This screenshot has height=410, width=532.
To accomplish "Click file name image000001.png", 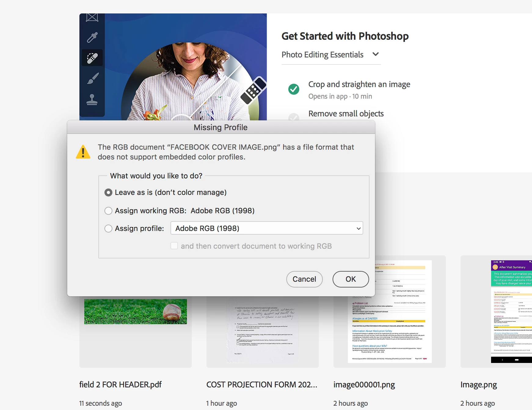I will (364, 385).
